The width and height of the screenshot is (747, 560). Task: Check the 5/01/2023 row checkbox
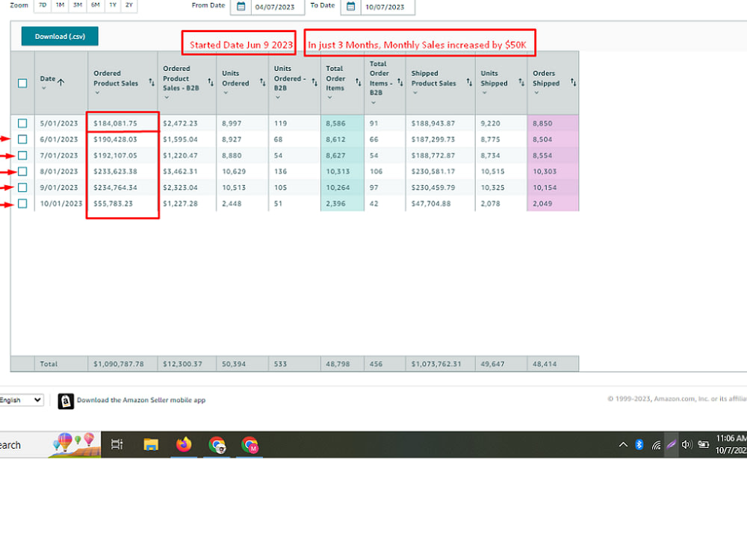(x=22, y=123)
